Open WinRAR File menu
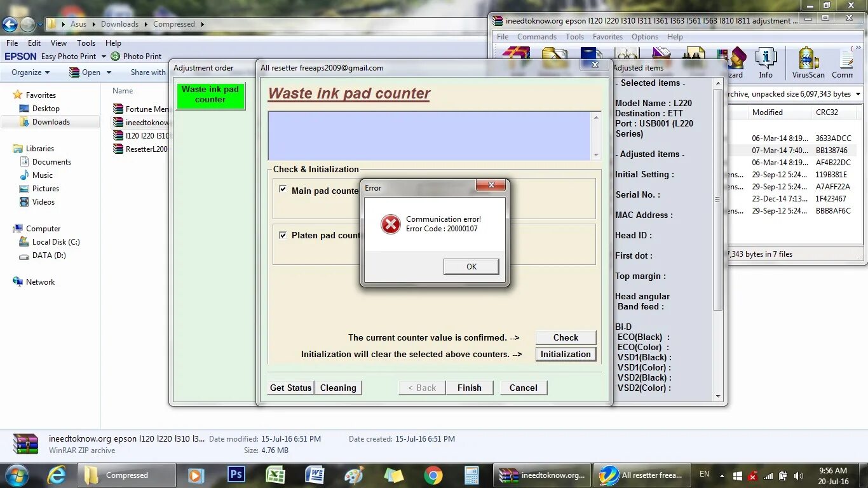This screenshot has width=868, height=488. point(503,36)
